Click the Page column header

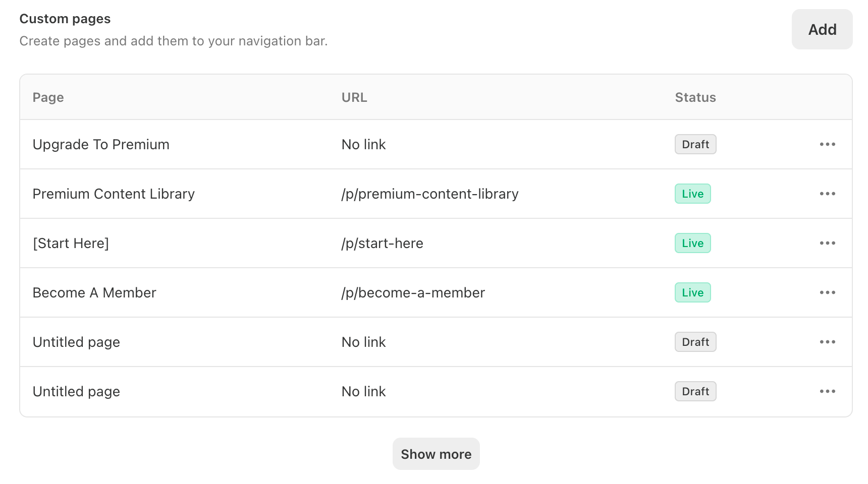tap(48, 97)
